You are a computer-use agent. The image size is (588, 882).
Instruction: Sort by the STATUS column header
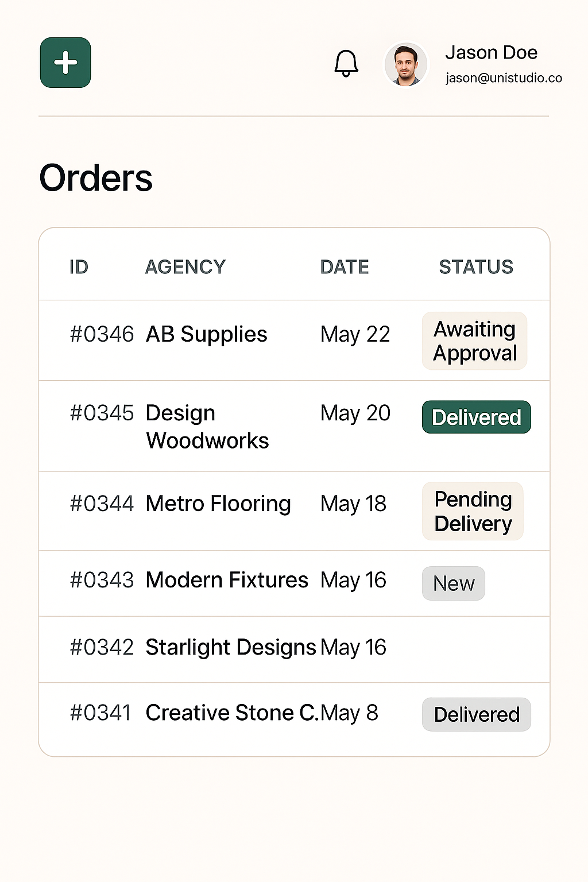point(476,267)
